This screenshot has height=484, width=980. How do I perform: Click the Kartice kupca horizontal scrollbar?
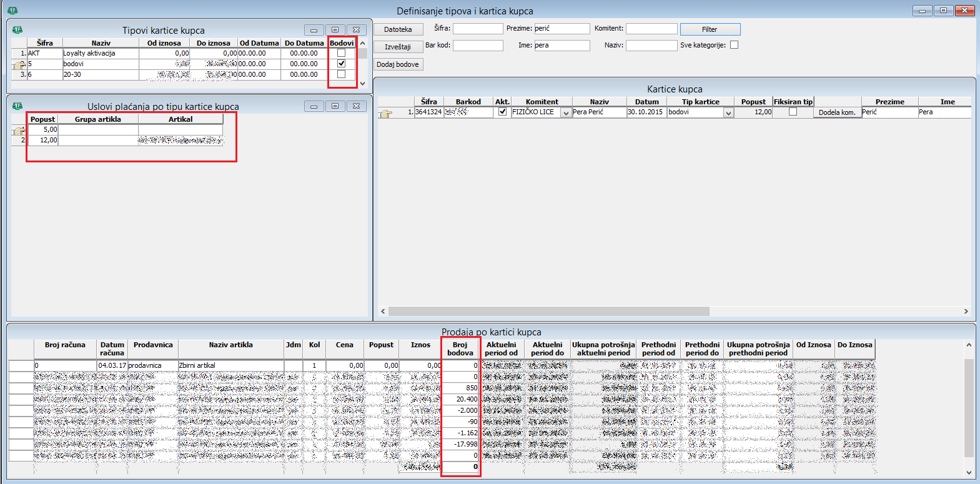tap(548, 311)
